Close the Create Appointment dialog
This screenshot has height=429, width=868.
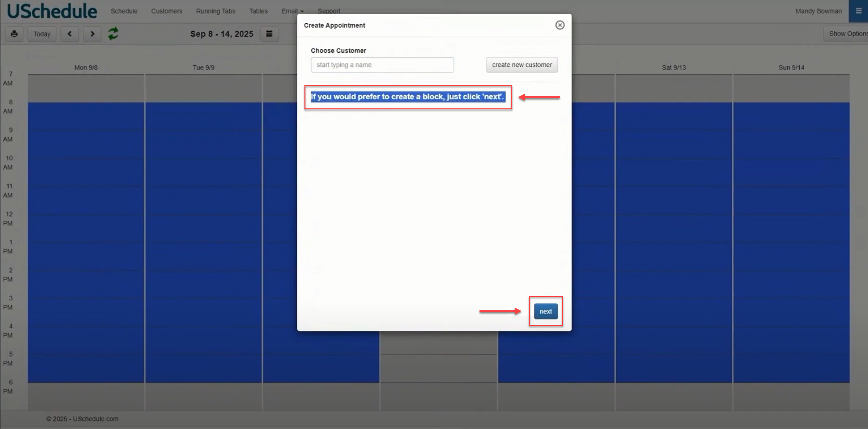(559, 25)
